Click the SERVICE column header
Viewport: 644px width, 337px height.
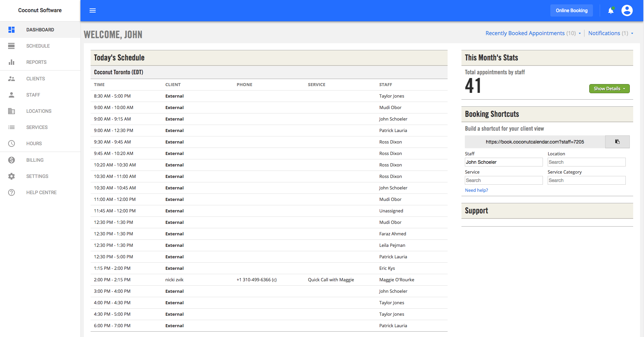[317, 85]
